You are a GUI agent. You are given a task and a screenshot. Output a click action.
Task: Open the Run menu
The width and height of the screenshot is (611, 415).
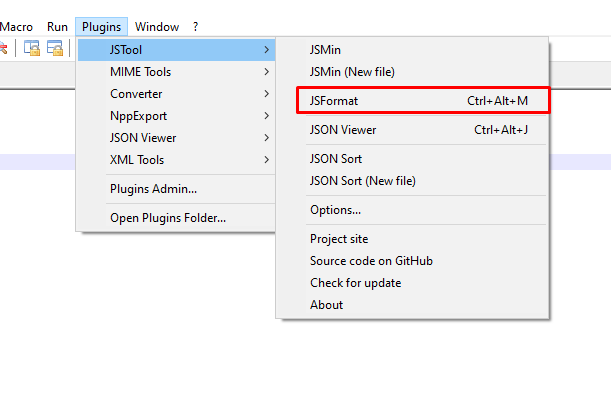[x=57, y=27]
